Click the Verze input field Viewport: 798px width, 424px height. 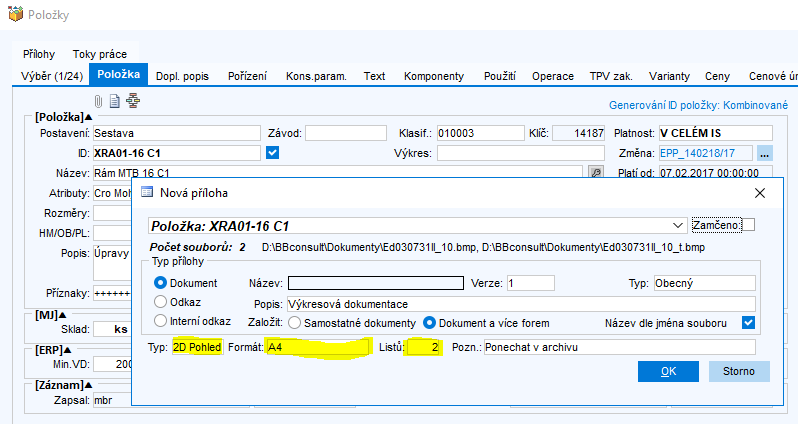pos(531,283)
